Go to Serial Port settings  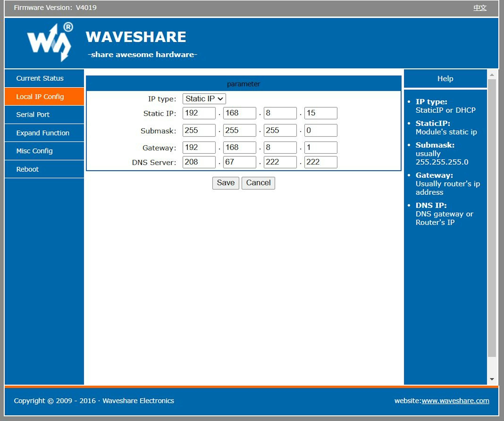click(33, 115)
